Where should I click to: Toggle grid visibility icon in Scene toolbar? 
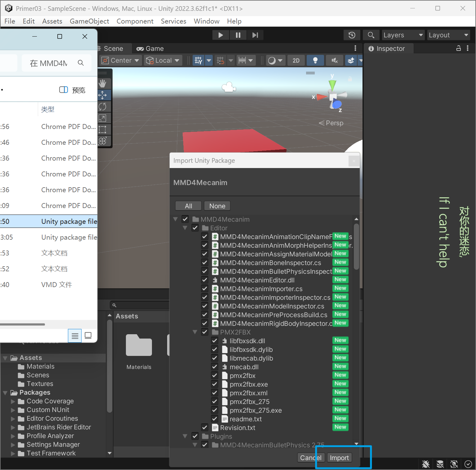pos(198,60)
